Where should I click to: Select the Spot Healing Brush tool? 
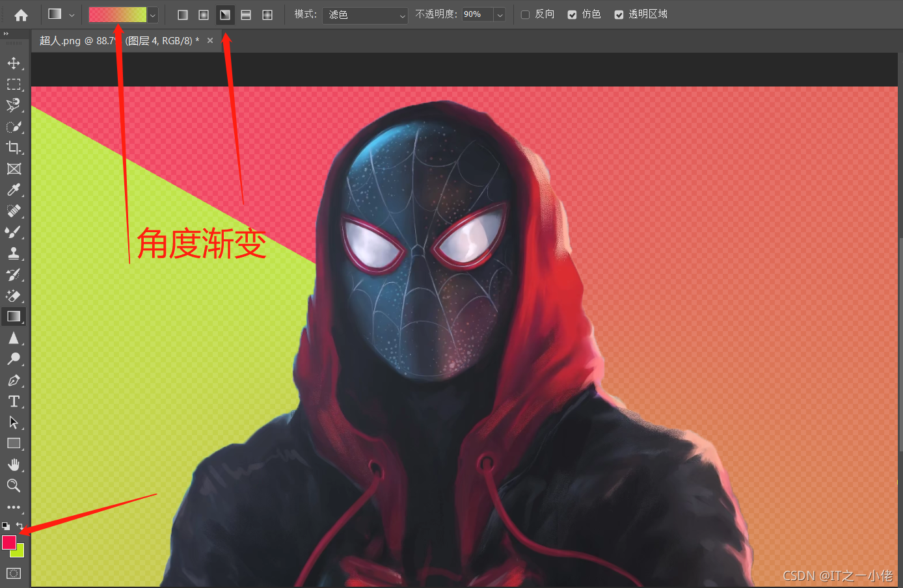point(14,211)
